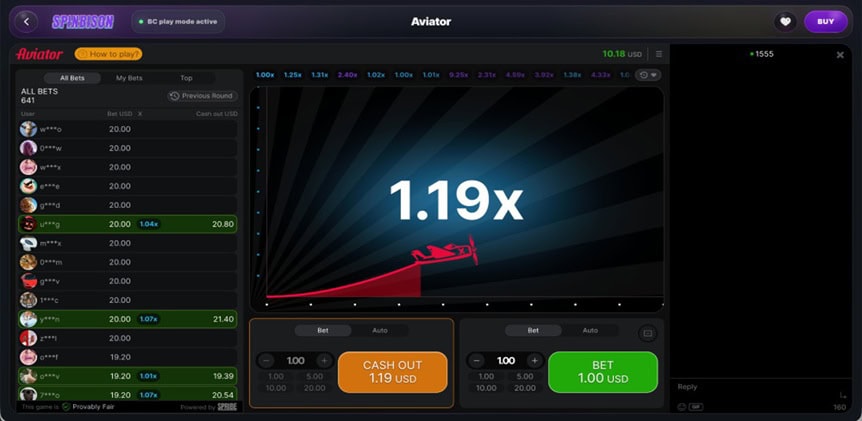Viewport: 862px width, 421px height.
Task: Click the 2.40x round history multiplier
Action: (347, 75)
